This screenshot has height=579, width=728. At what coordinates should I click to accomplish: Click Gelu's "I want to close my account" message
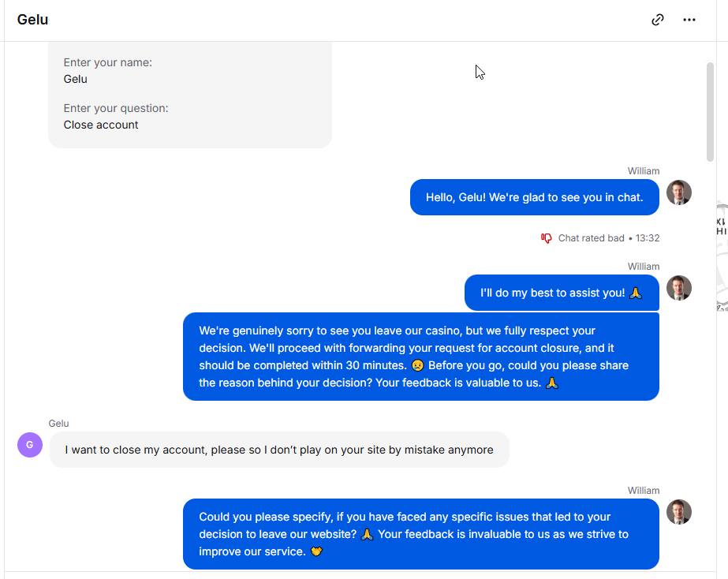279,450
